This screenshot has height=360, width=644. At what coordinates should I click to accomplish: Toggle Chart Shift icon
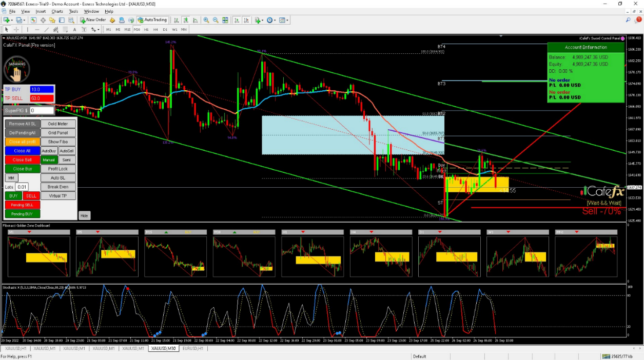(x=246, y=20)
